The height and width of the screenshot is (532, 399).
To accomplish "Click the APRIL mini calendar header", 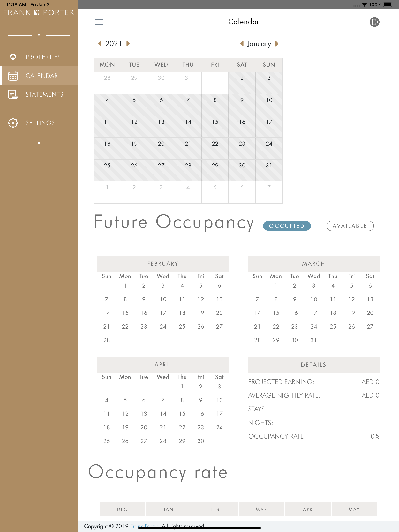I will [163, 365].
